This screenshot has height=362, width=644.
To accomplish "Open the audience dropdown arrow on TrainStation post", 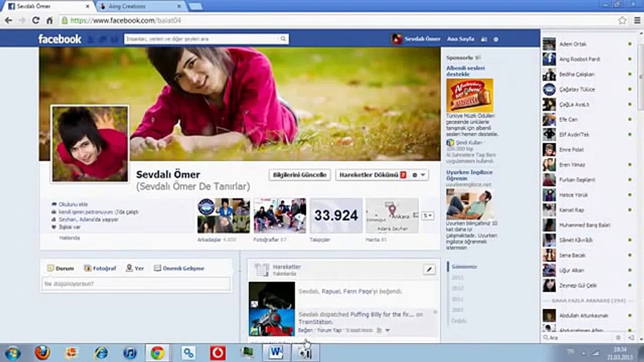I will [387, 330].
